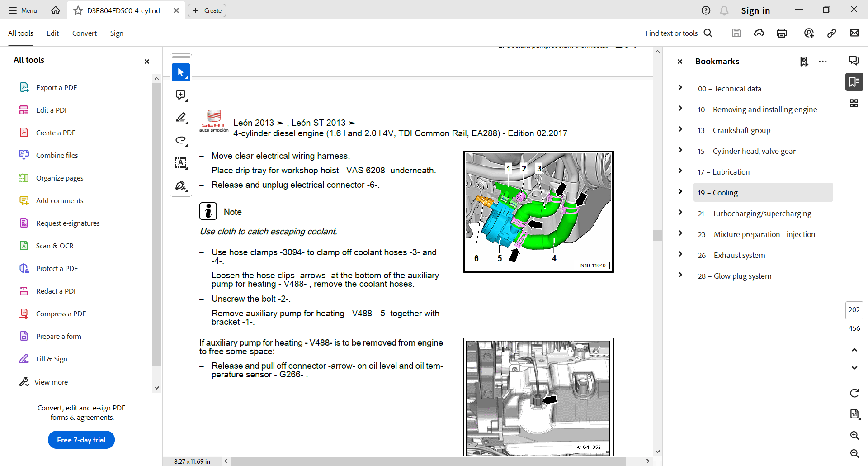Click the add comment tool icon
The image size is (868, 466).
click(x=181, y=95)
